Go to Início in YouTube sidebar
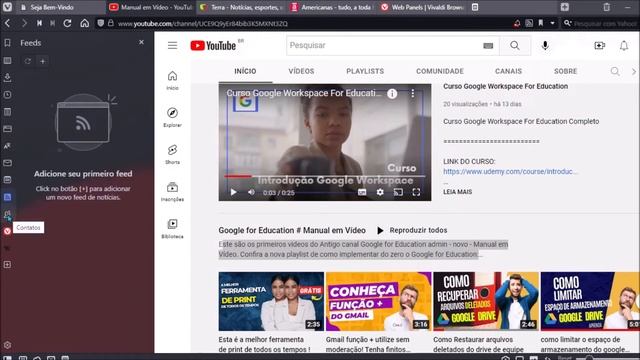The height and width of the screenshot is (360, 640). 172,80
